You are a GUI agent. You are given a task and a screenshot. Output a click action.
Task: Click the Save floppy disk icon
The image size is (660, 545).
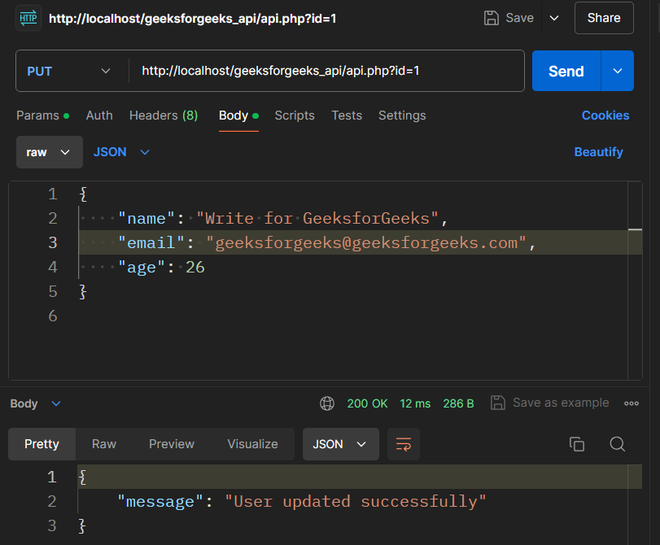pos(491,18)
